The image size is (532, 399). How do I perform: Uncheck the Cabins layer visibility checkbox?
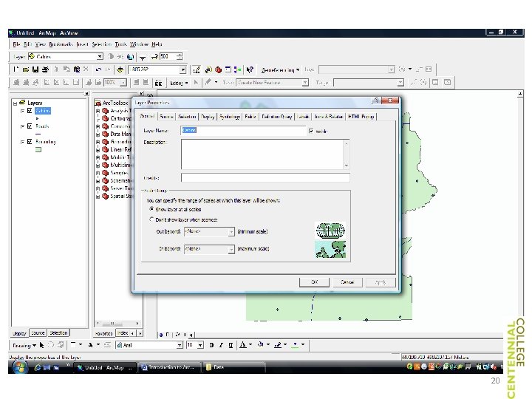(x=30, y=111)
